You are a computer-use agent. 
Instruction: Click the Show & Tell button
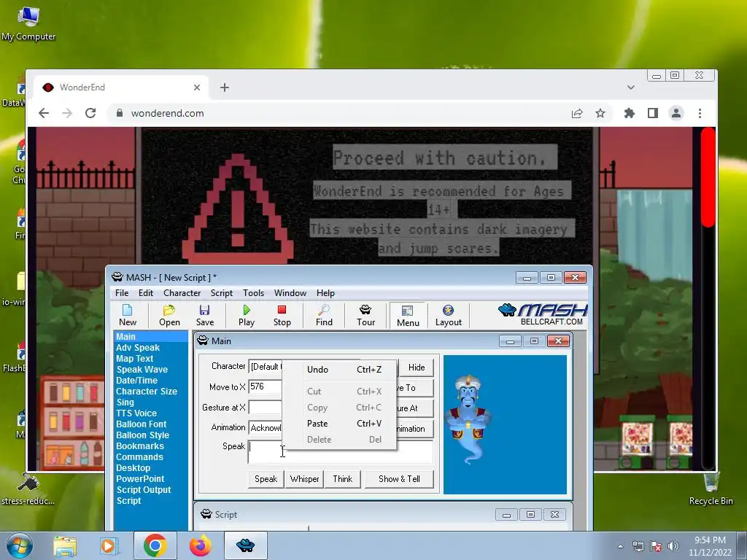(399, 479)
